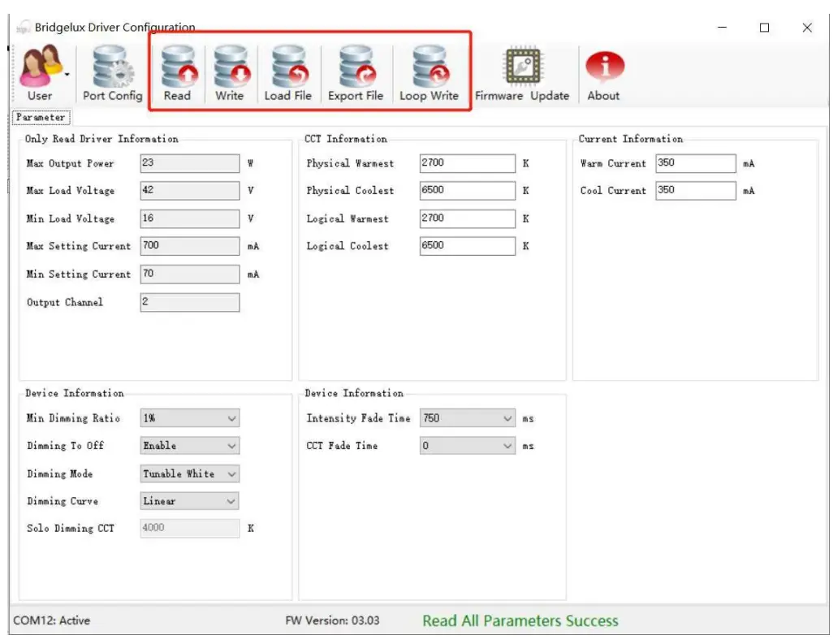The width and height of the screenshot is (833, 644).
Task: Click the Intensity Fade Time label
Action: point(359,418)
